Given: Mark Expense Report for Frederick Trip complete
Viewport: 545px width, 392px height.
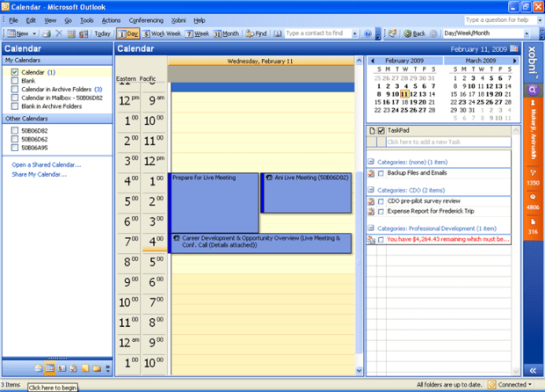Looking at the screenshot, I should (x=381, y=211).
